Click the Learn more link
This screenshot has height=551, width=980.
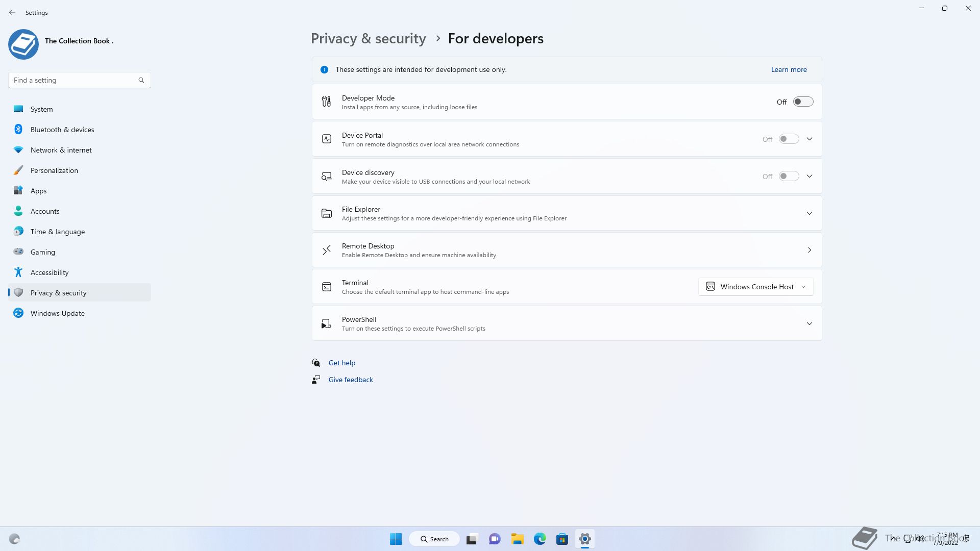789,69
